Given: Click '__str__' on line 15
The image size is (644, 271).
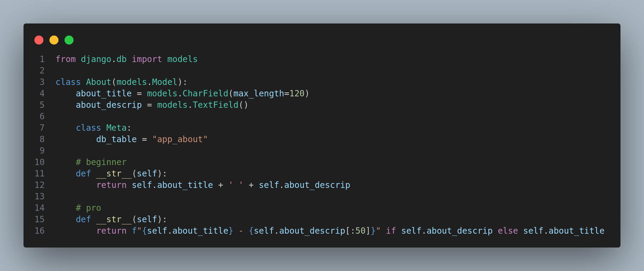Looking at the screenshot, I should (x=114, y=219).
